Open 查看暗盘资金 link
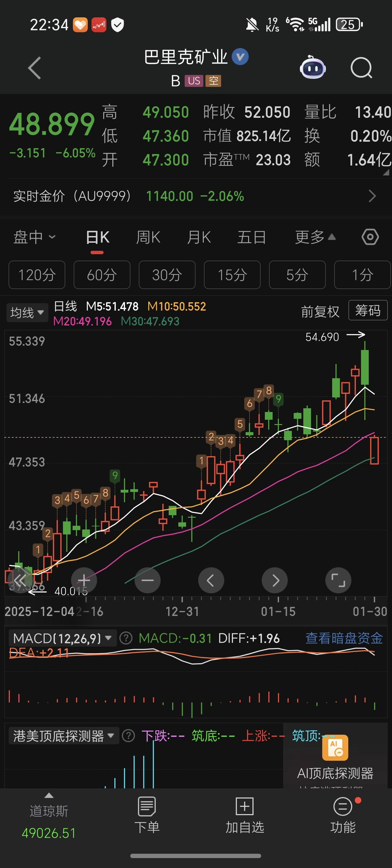 click(x=344, y=638)
